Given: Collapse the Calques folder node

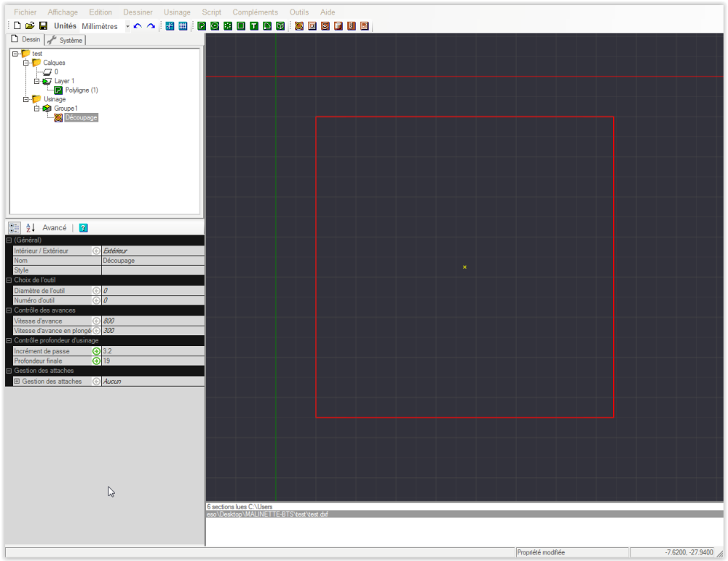Looking at the screenshot, I should click(x=26, y=63).
